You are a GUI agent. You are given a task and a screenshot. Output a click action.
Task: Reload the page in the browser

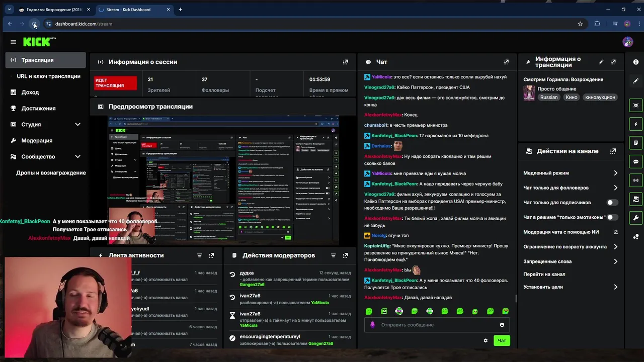click(x=34, y=24)
